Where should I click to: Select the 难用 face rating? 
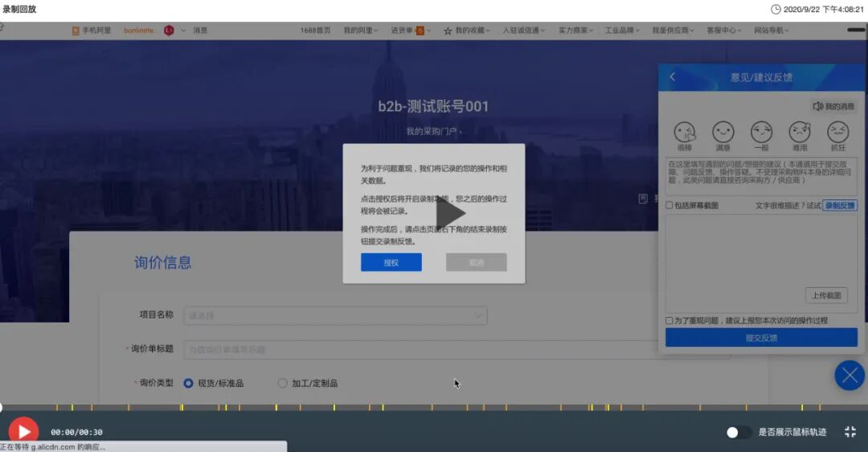point(800,136)
